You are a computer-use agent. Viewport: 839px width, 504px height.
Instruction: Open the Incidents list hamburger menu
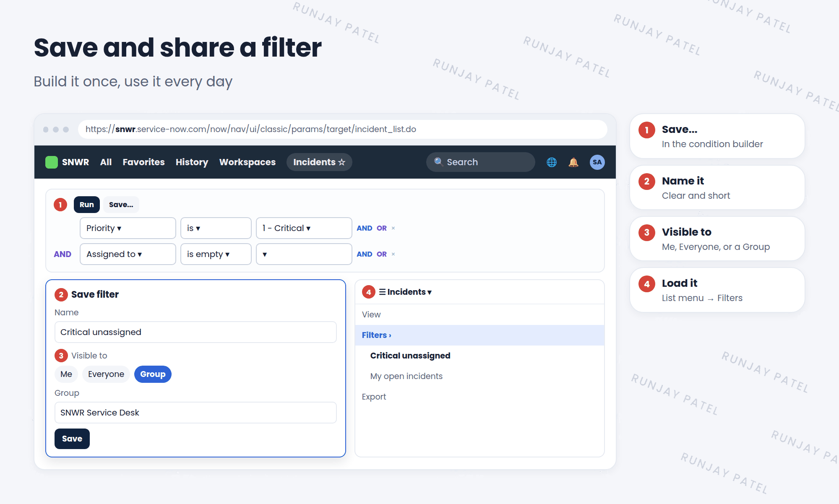pos(382,292)
